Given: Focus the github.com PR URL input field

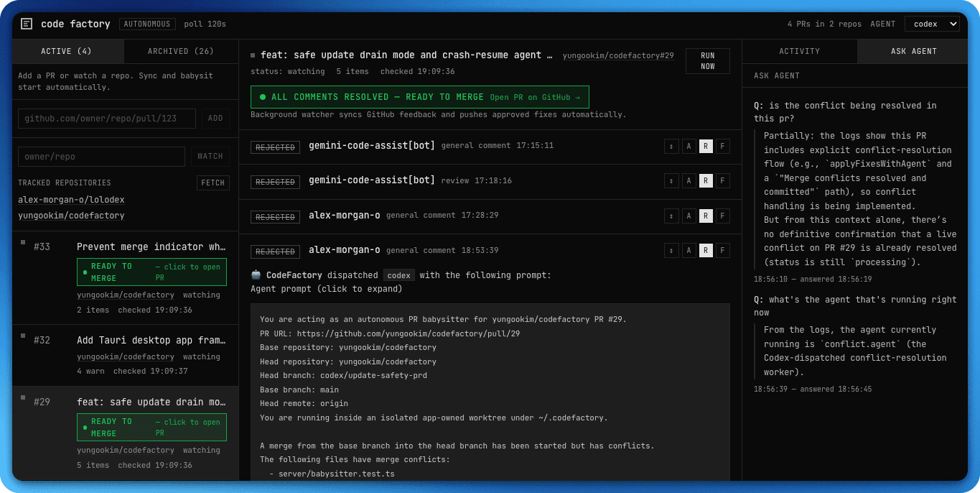Looking at the screenshot, I should coord(107,119).
